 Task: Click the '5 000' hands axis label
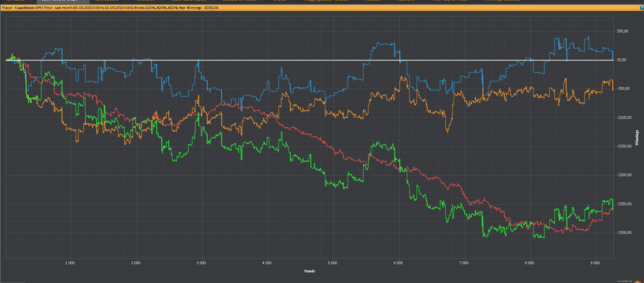332,263
